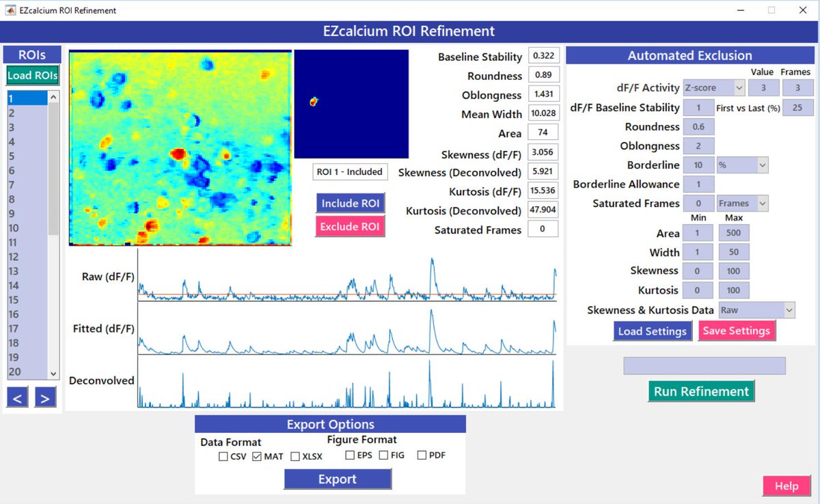
Task: Open the Borderline percent unit dropdown
Action: tap(742, 165)
